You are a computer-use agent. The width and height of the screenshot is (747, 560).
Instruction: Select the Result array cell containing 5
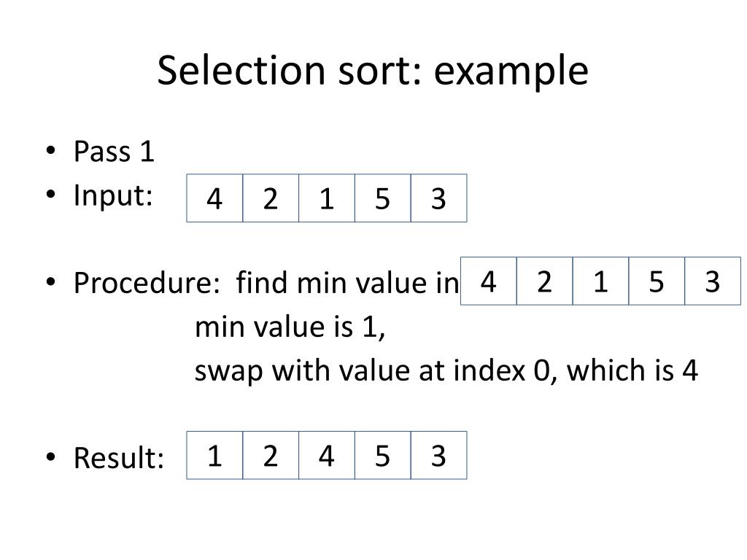[x=382, y=455]
